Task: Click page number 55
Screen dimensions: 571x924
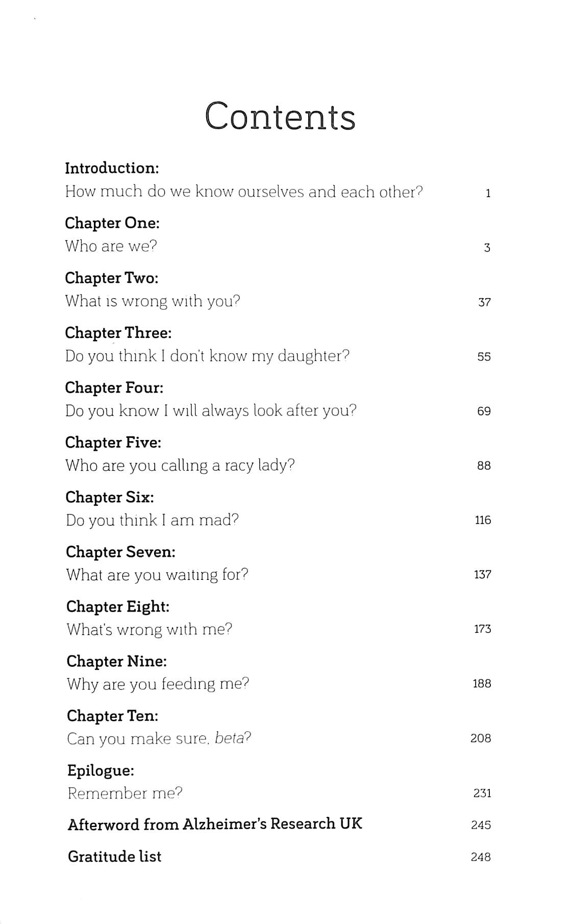Action: click(484, 357)
